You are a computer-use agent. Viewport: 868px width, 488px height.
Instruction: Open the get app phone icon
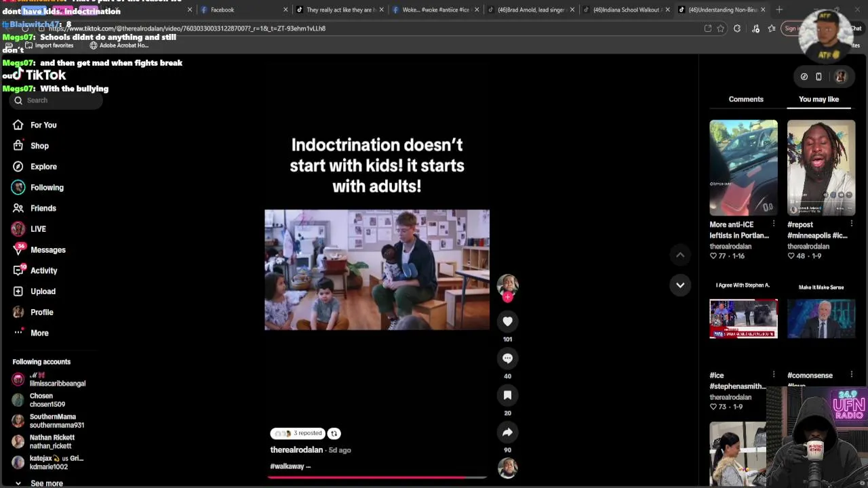point(818,77)
